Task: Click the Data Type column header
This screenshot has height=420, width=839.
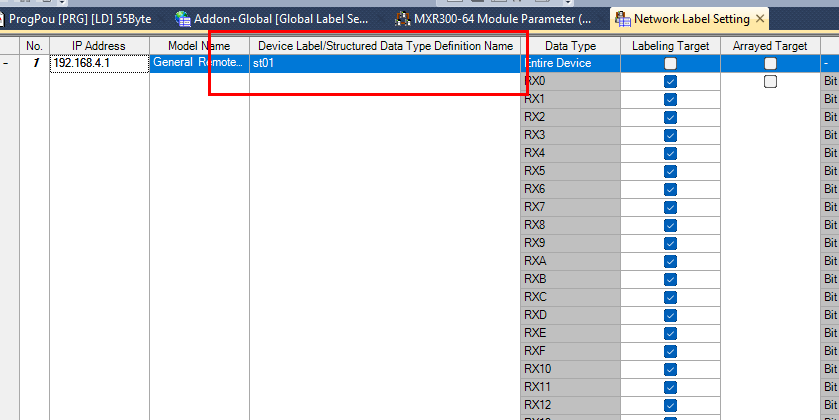Action: pos(569,46)
